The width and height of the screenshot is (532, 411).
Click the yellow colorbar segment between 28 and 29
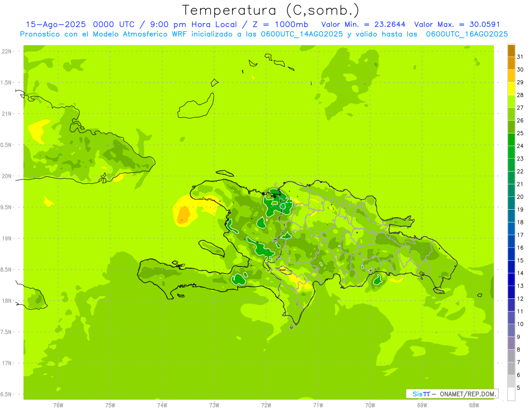click(511, 89)
